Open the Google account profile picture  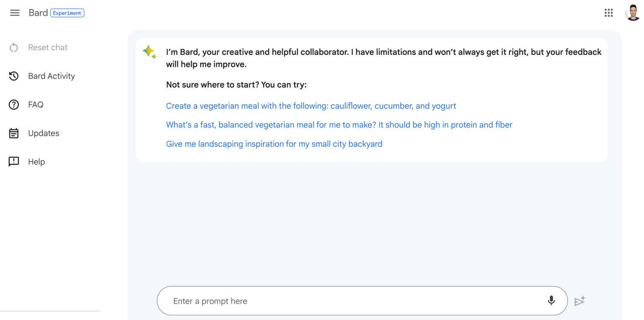(632, 13)
